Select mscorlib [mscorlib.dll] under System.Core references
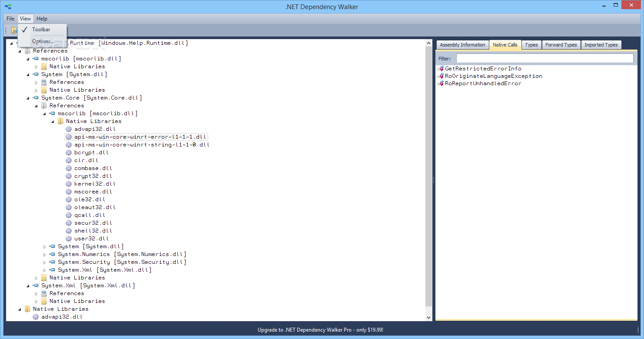Image resolution: width=644 pixels, height=339 pixels. (x=98, y=113)
